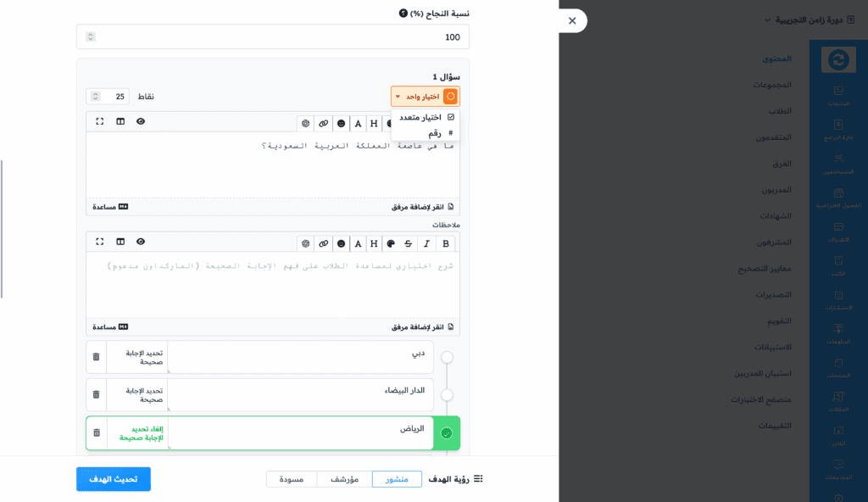Click the AI assistant icon in question editor
868x502 pixels.
tap(305, 124)
